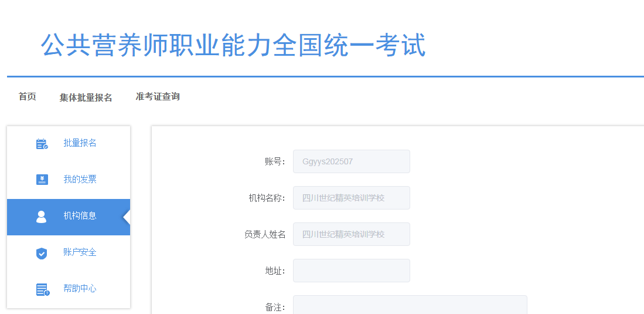The width and height of the screenshot is (644, 314).
Task: Click the 账户安全 shield icon
Action: tap(42, 253)
